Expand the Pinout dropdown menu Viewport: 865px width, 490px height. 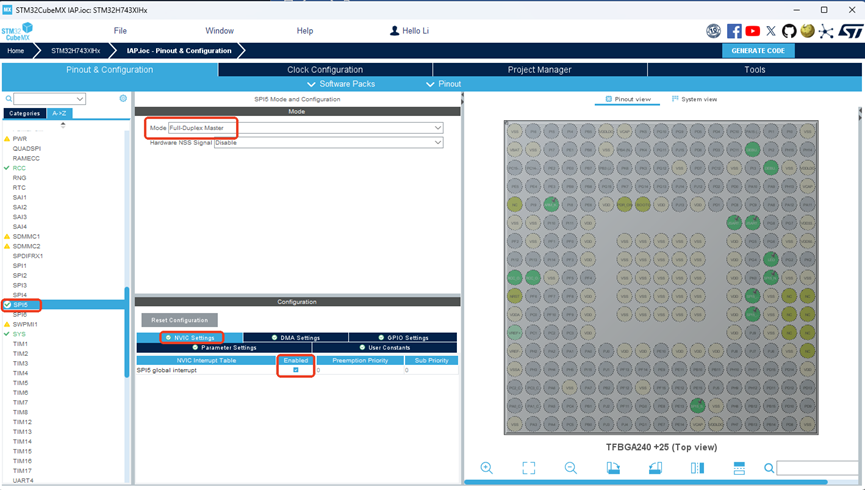pyautogui.click(x=444, y=84)
